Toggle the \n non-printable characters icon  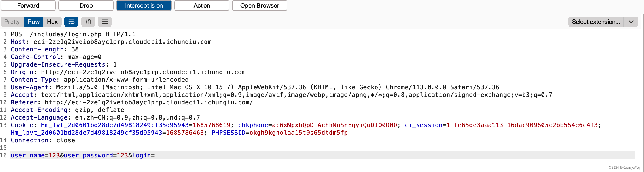coord(88,21)
